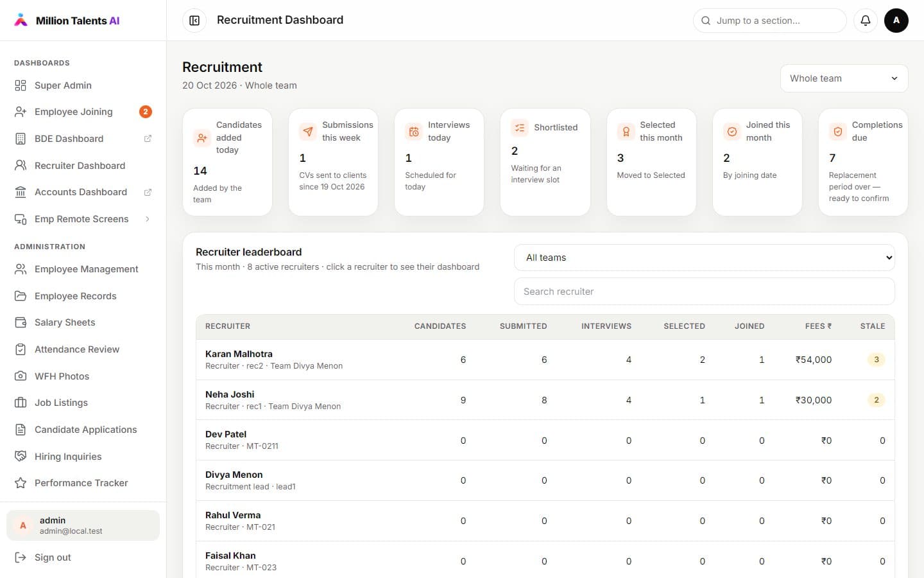Click the Completions due card
The height and width of the screenshot is (578, 924).
pos(863,162)
